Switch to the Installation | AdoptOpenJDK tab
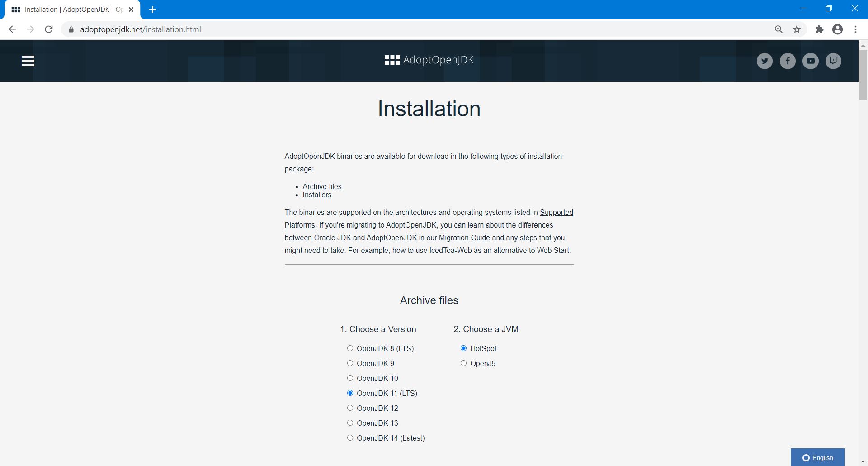868x466 pixels. (x=72, y=10)
